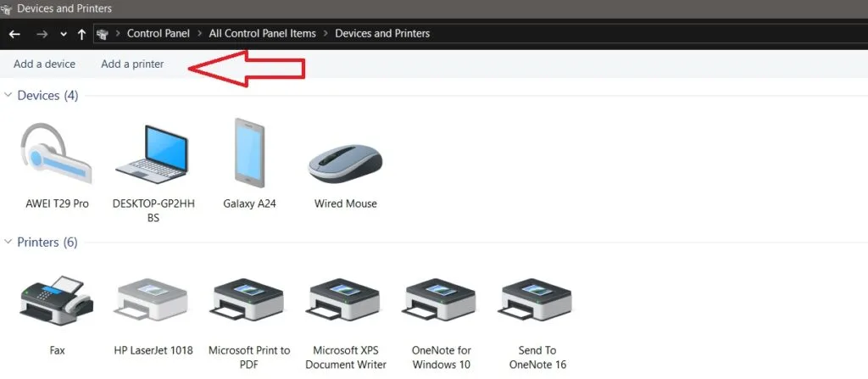Select the HP LaserJet 1018 printer icon
Image resolution: width=868 pixels, height=379 pixels.
point(153,300)
